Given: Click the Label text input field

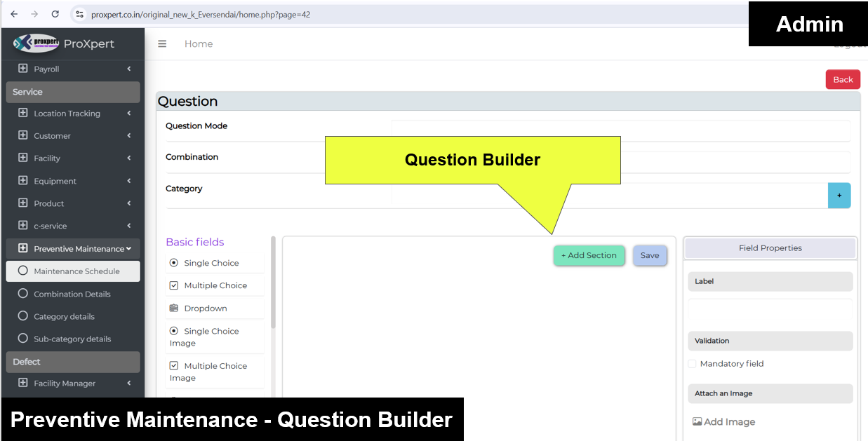Looking at the screenshot, I should point(770,311).
